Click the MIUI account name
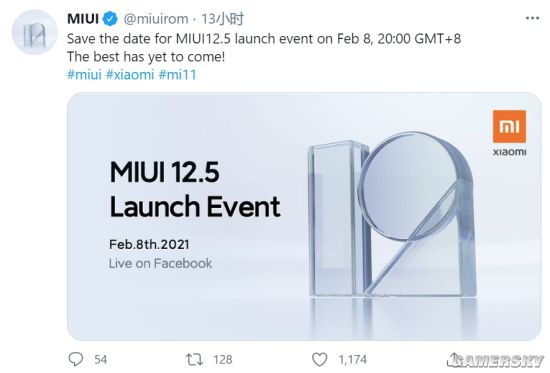The image size is (550, 373). click(x=83, y=19)
